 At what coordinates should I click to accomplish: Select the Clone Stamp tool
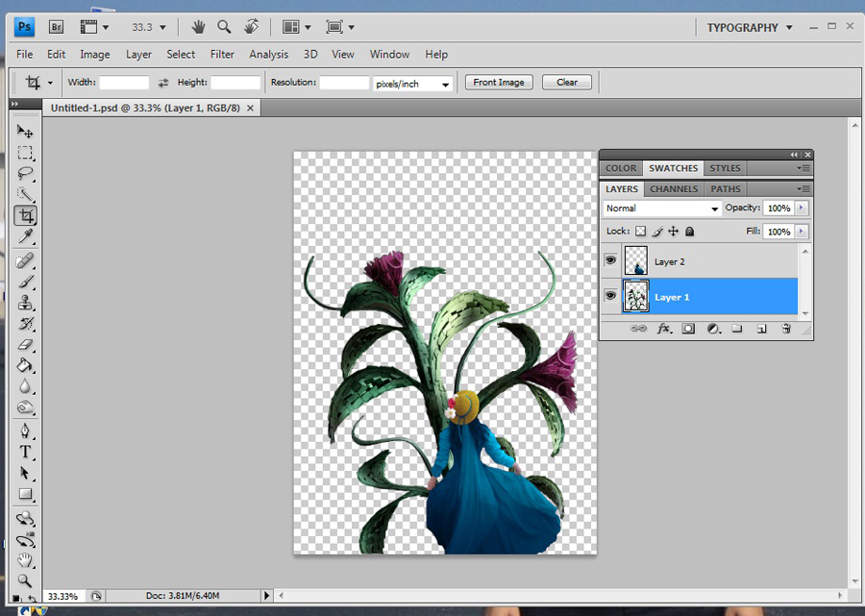(25, 303)
